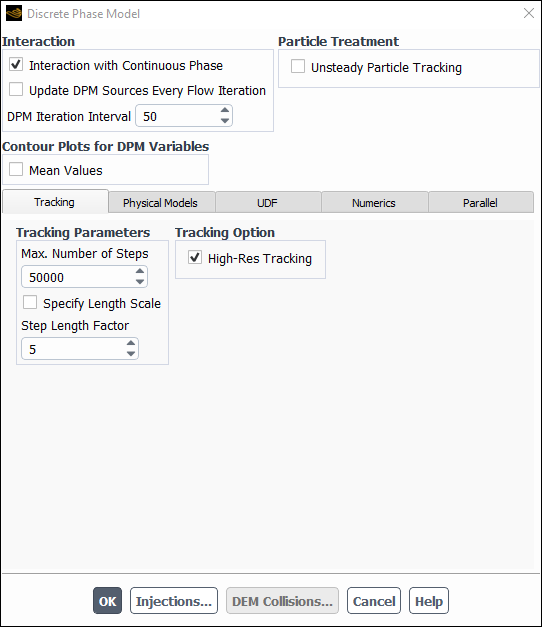The image size is (542, 627).
Task: Decrement Max. Number of Steps value
Action: pyautogui.click(x=140, y=282)
